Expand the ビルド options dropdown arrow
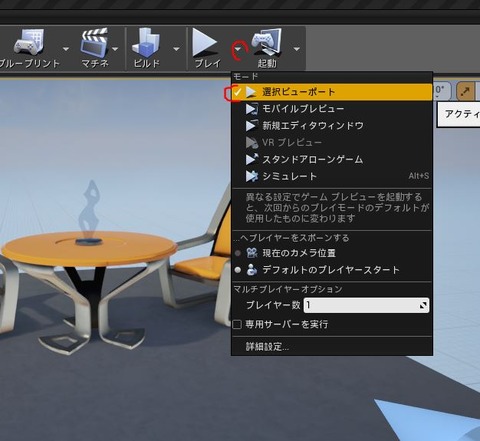Screen dimensions: 480x441 click(176, 49)
